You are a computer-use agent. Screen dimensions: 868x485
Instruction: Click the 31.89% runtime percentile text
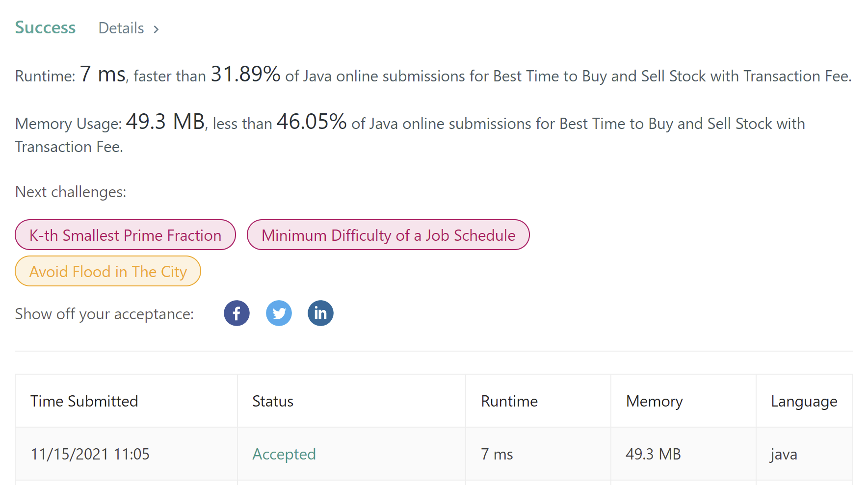coord(245,75)
